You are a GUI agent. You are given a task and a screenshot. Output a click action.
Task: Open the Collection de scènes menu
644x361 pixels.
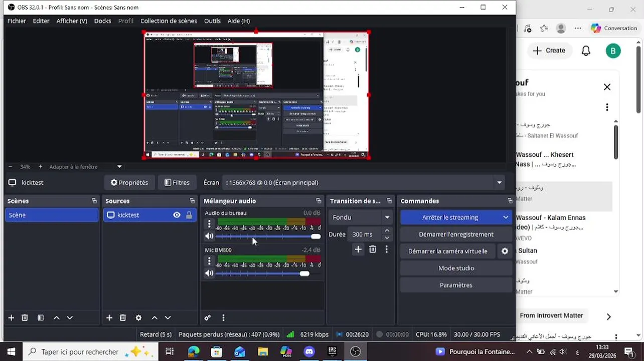(169, 21)
